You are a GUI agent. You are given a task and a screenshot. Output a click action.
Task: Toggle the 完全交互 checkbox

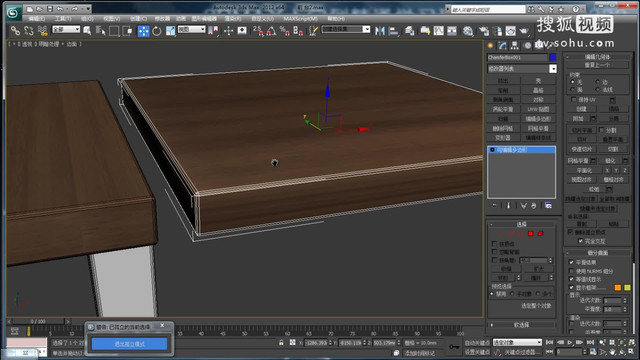coord(580,241)
